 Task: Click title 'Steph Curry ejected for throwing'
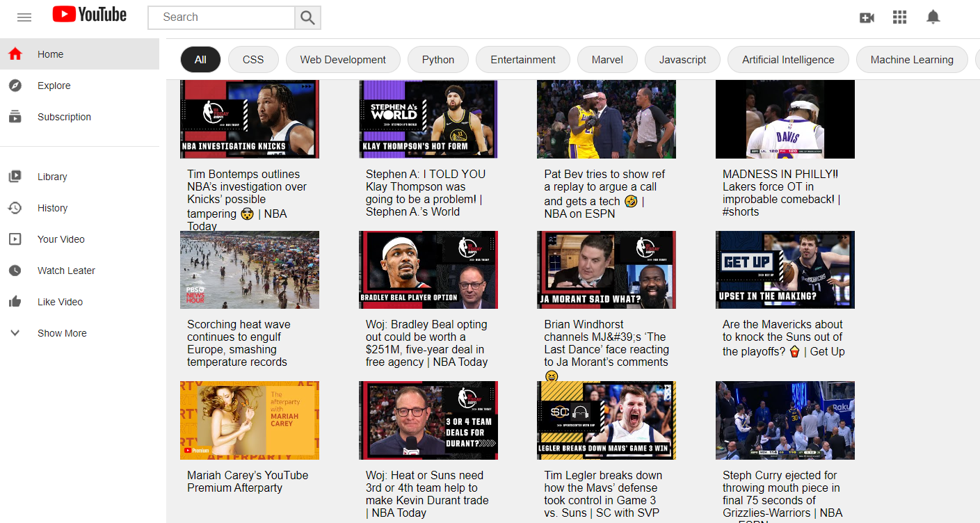(782, 495)
